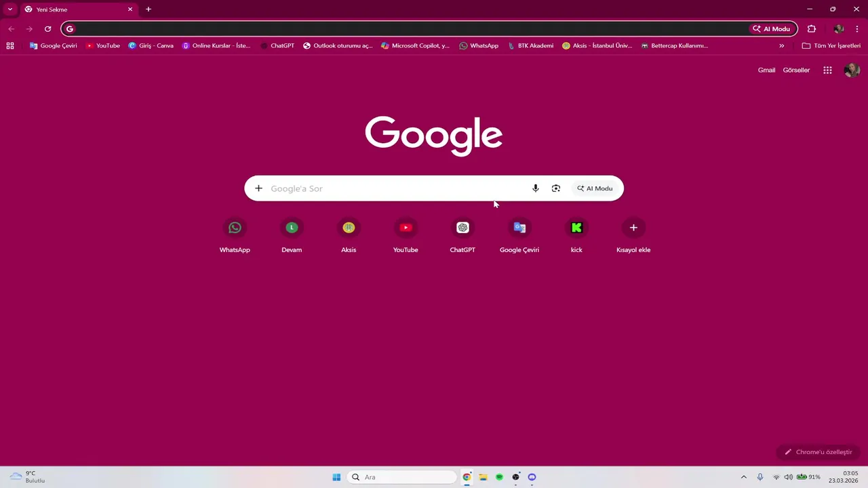Open Google Lens image search icon

pos(556,188)
